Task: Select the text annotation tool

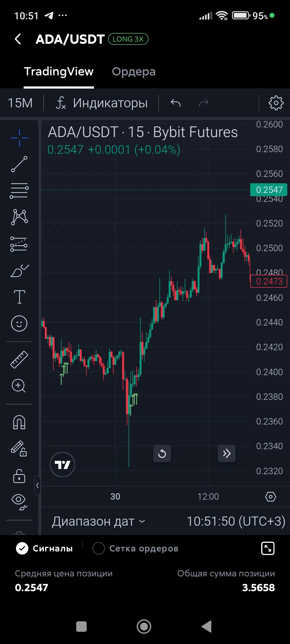Action: [x=19, y=297]
